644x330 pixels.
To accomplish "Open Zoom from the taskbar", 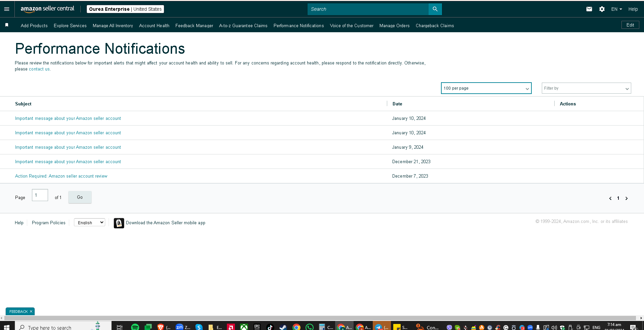I will tap(179, 327).
